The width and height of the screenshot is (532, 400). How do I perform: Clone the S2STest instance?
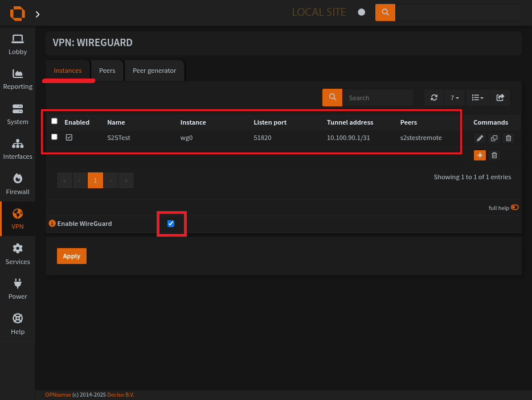tap(494, 138)
